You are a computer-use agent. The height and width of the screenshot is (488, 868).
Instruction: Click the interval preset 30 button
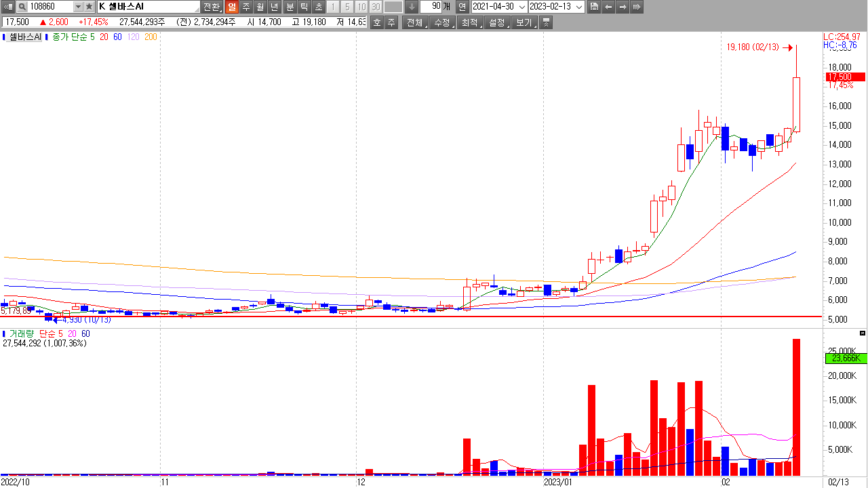(376, 7)
